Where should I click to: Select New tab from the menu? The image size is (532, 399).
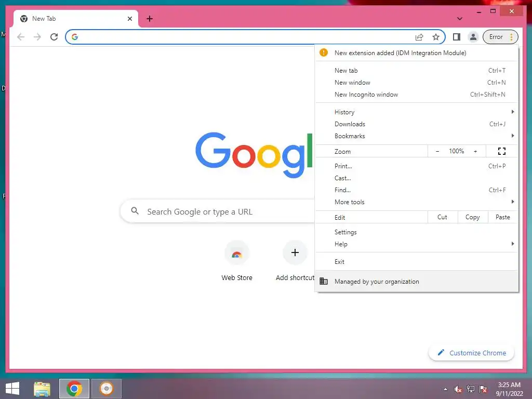pos(417,71)
